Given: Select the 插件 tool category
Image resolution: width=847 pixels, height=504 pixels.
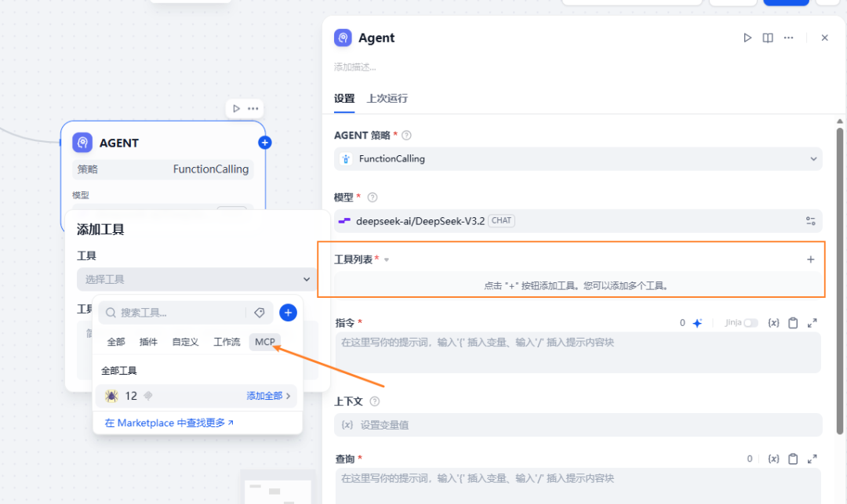Looking at the screenshot, I should click(x=148, y=342).
